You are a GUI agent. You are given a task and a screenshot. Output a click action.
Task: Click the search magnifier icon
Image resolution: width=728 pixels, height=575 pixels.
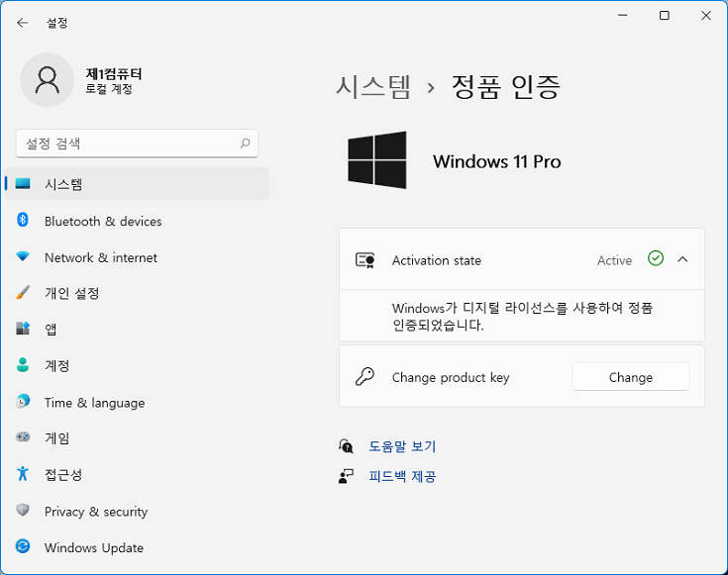click(246, 144)
